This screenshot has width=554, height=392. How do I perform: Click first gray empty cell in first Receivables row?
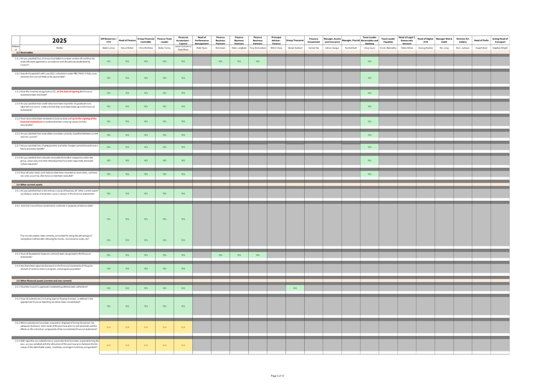coord(202,61)
